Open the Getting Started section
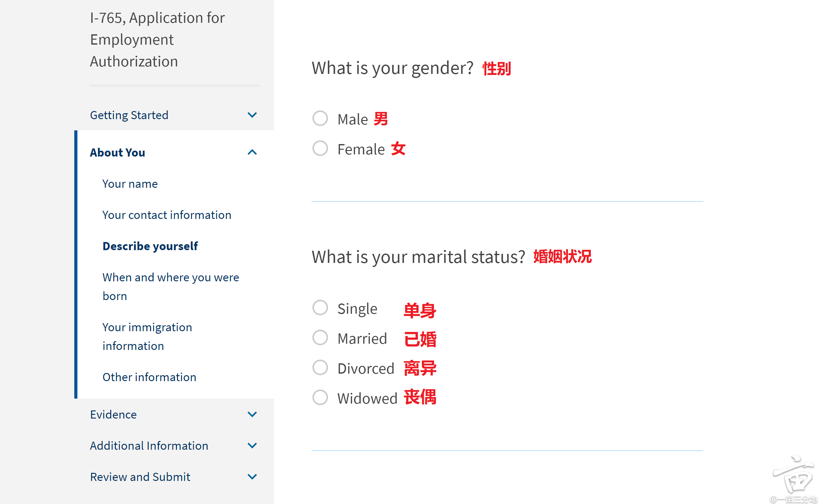 [x=129, y=115]
